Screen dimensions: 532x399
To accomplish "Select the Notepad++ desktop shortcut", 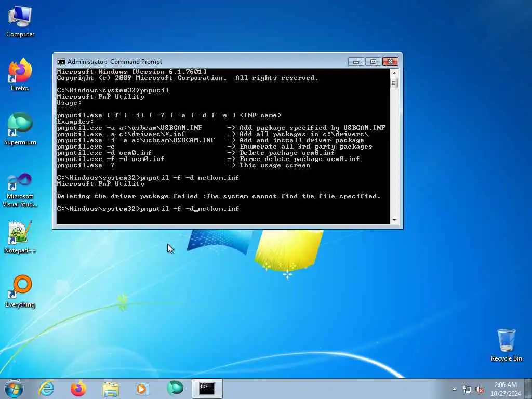I will click(20, 237).
